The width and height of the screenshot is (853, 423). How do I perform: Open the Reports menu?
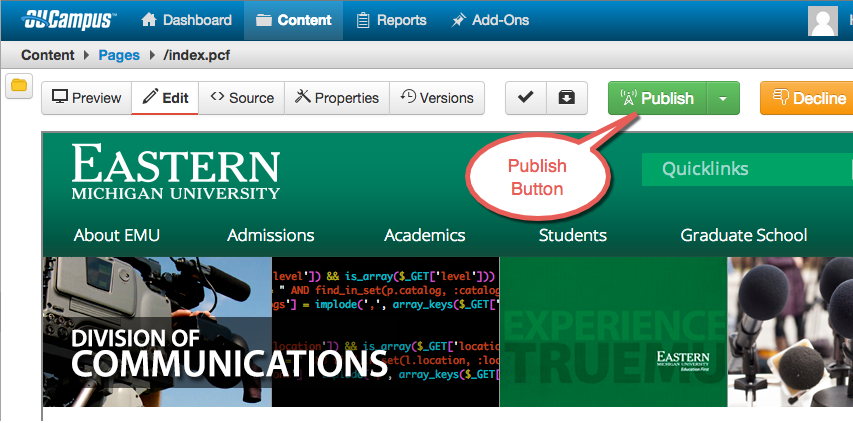pos(391,20)
